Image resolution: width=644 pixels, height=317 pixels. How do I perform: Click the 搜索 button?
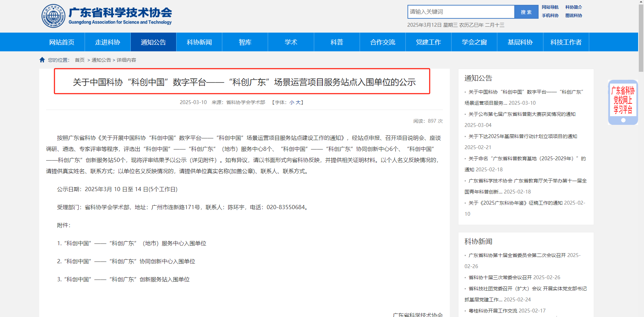point(526,12)
